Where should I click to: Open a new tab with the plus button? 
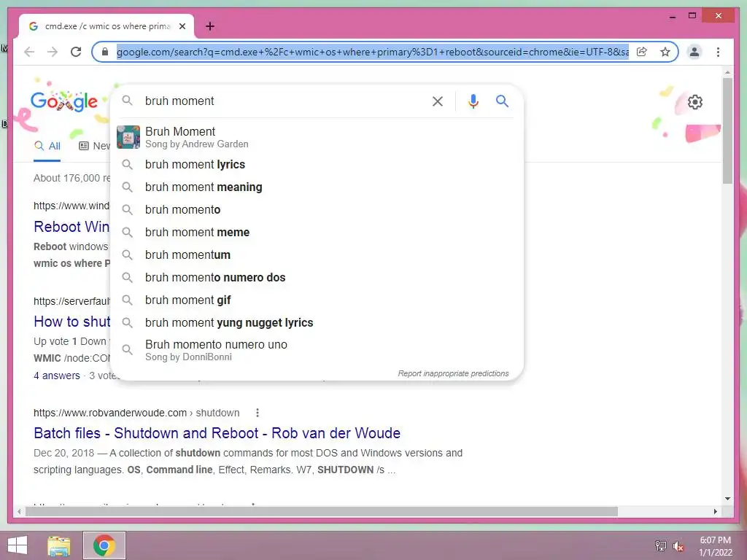click(x=210, y=26)
